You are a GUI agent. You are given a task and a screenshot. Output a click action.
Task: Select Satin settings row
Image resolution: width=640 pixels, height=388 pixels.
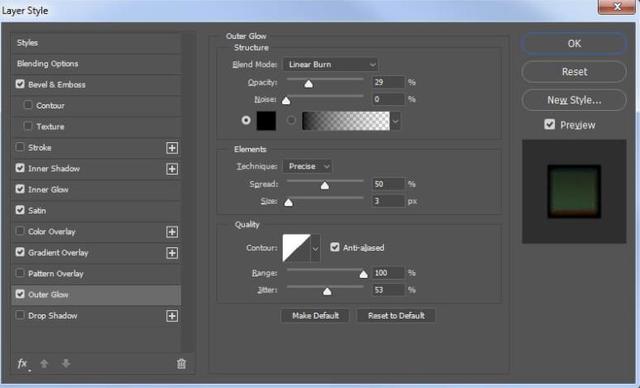coord(96,211)
